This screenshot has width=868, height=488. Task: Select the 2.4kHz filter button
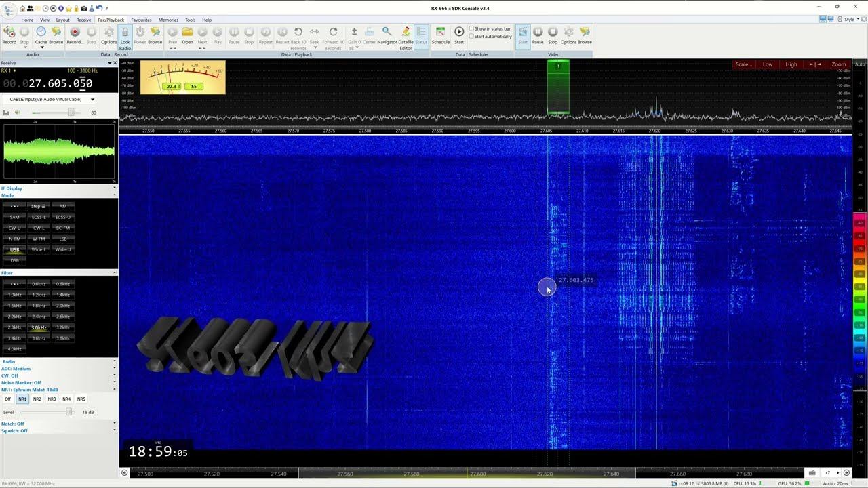[x=39, y=317]
